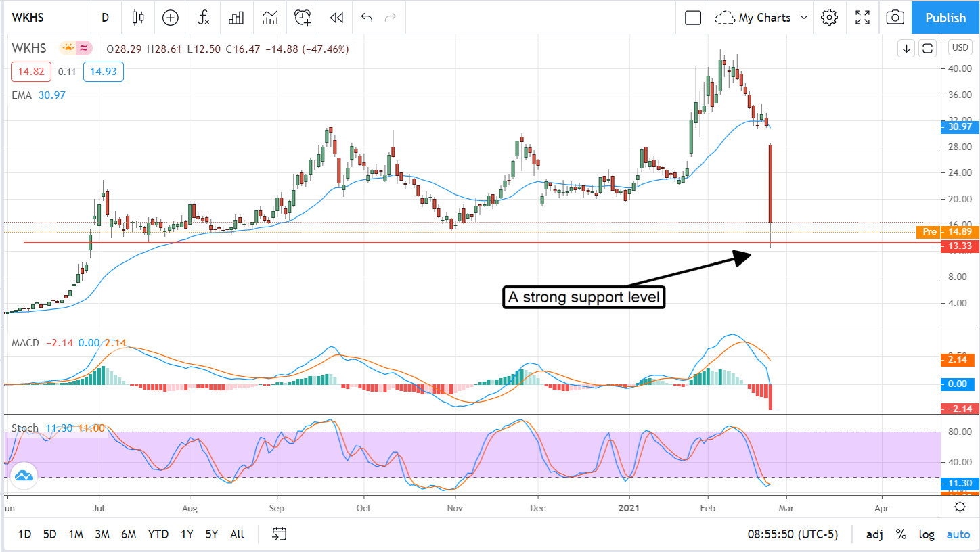The image size is (980, 552).
Task: Click the Publish button
Action: (945, 18)
